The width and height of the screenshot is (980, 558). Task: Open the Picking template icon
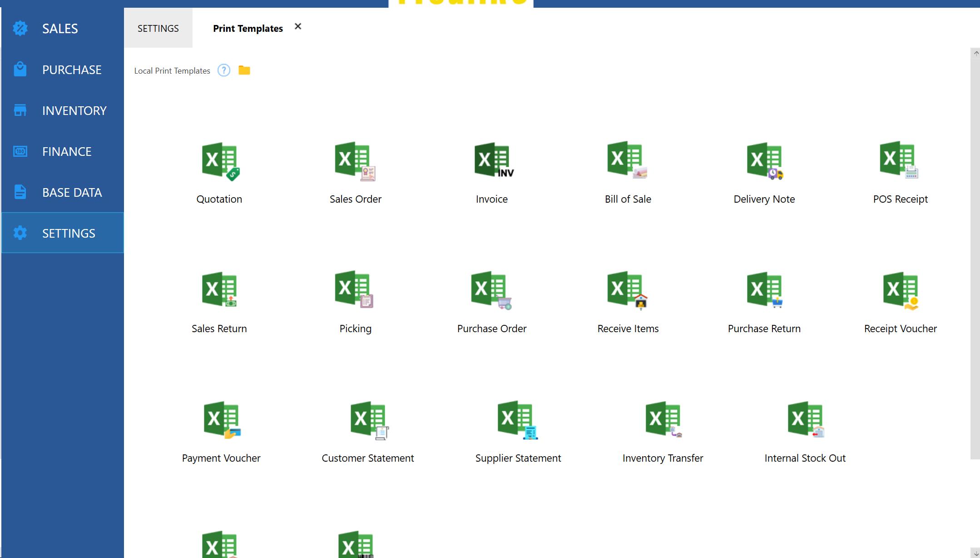[x=355, y=291]
